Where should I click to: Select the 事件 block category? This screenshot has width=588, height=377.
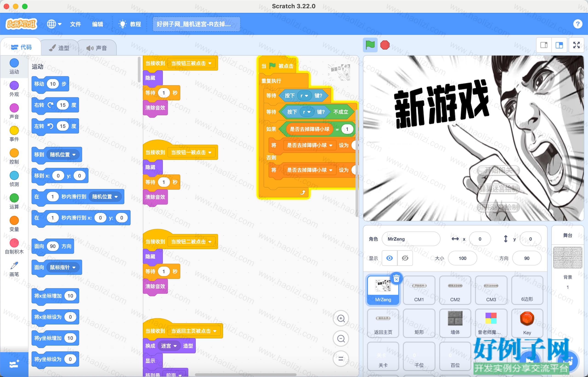coord(14,134)
